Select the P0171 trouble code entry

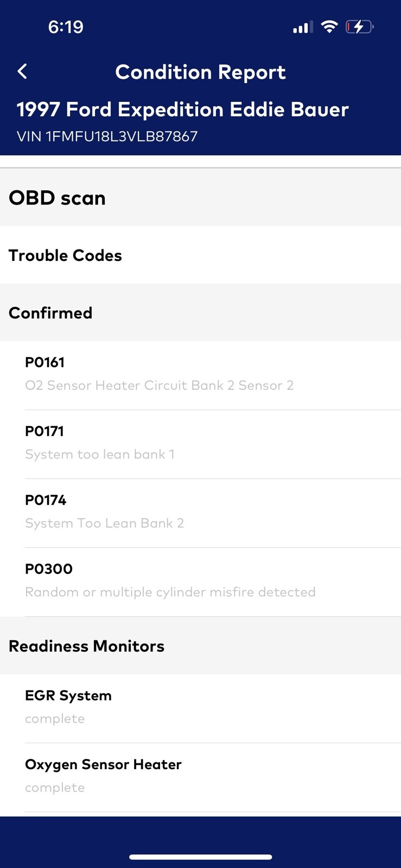point(200,443)
